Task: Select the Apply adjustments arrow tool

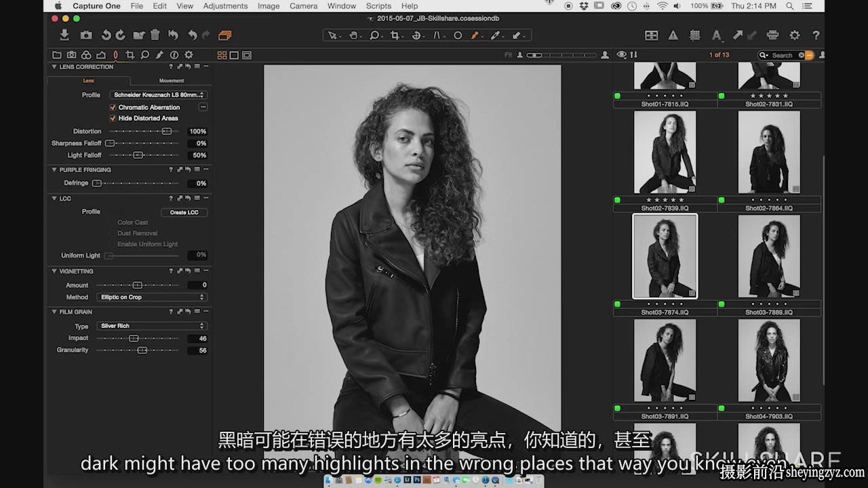Action: (x=517, y=35)
